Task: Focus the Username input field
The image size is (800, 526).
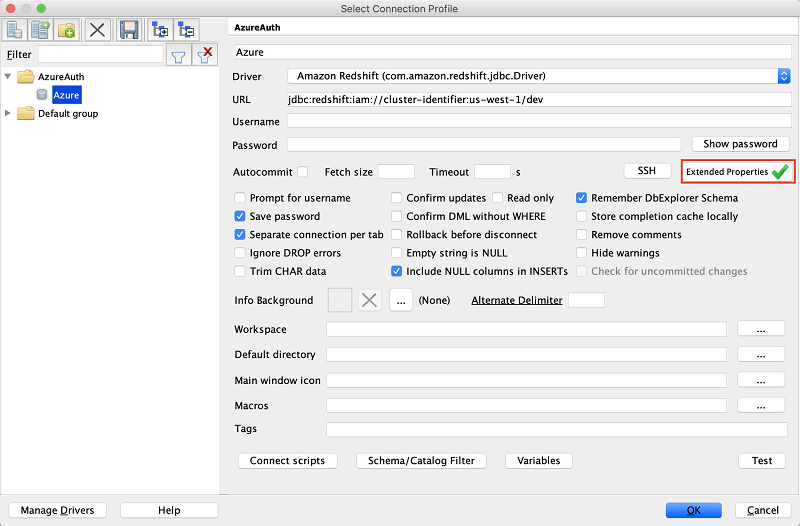Action: point(539,121)
